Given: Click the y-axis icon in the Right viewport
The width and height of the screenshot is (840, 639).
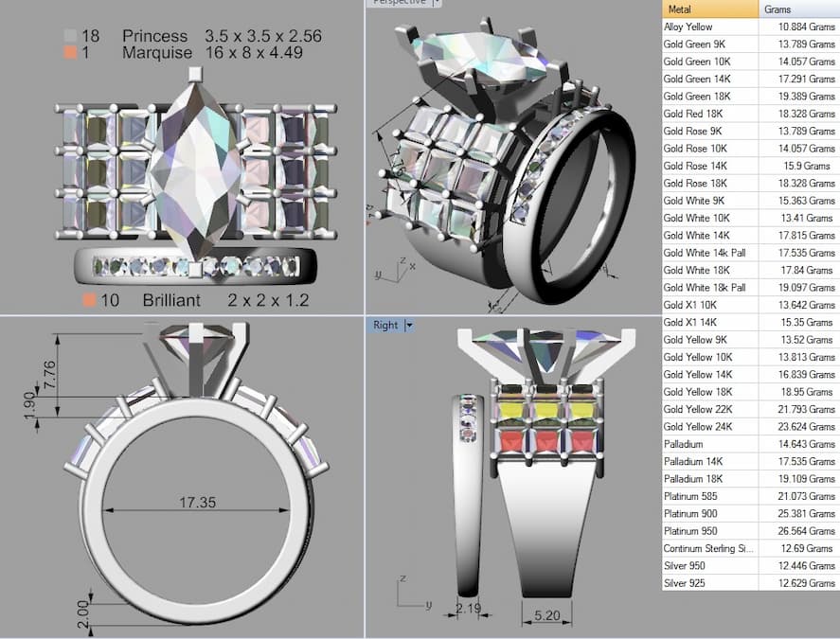Looking at the screenshot, I should [428, 604].
